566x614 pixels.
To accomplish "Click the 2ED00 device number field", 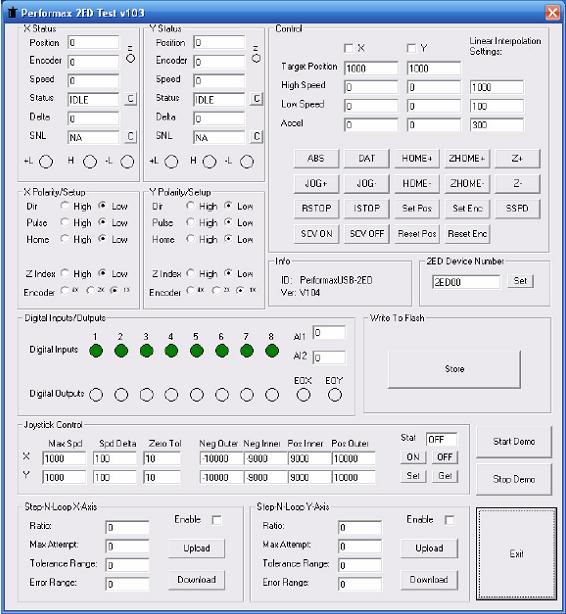I will tap(467, 282).
